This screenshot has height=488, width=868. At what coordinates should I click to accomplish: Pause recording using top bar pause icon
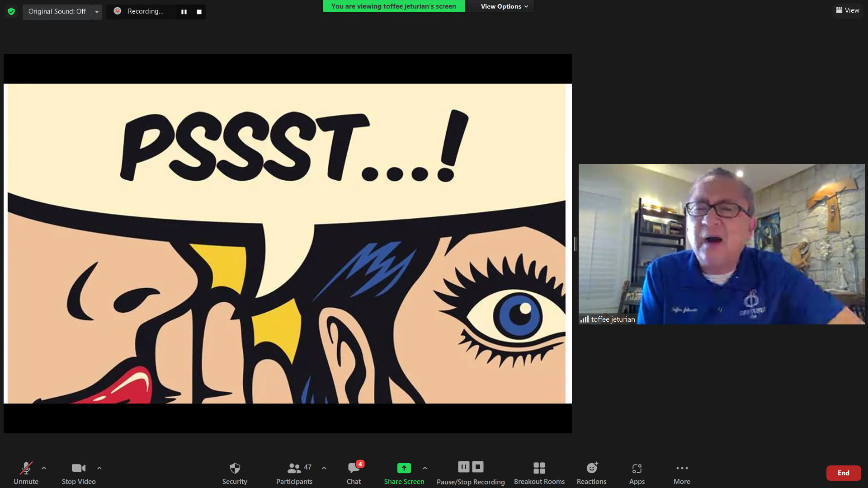184,12
